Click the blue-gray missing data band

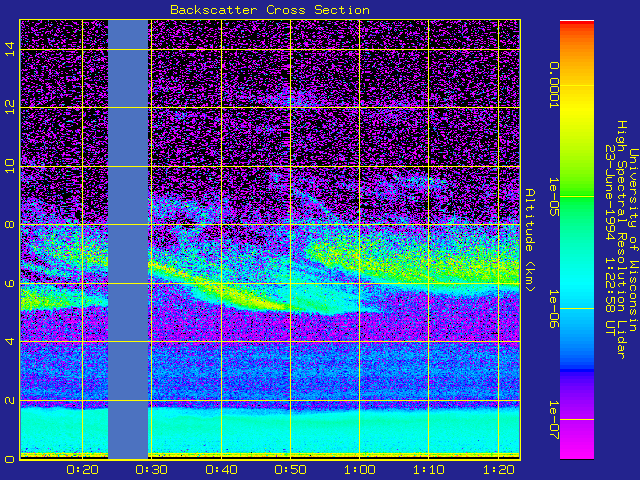[128, 240]
